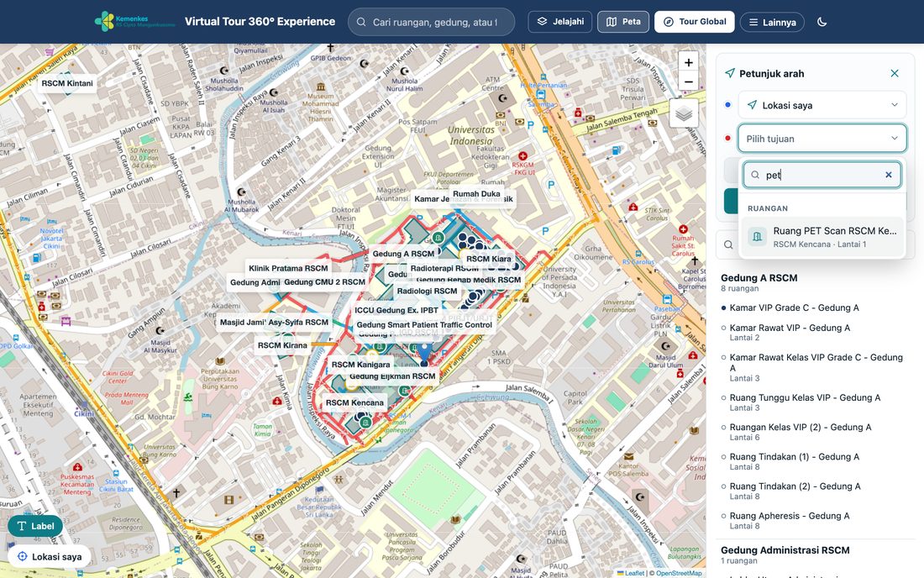Select Kamar VIP Grade C - Gedung A
924x578 pixels.
(x=794, y=307)
